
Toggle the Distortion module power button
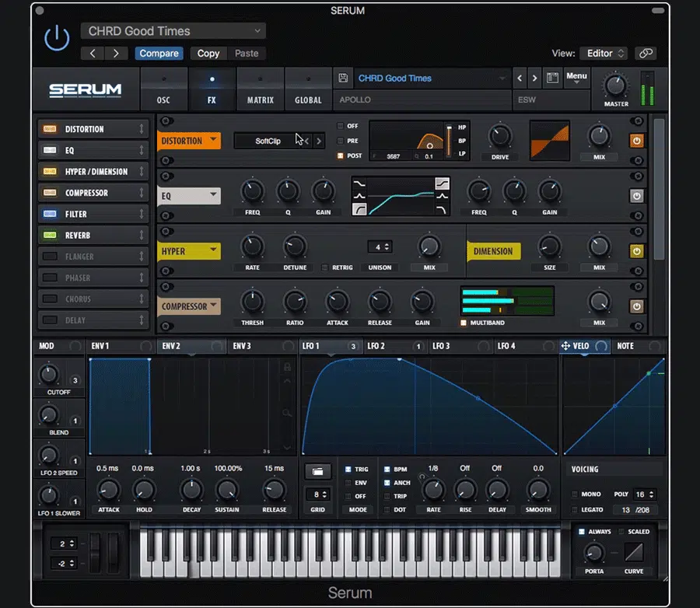pos(636,141)
